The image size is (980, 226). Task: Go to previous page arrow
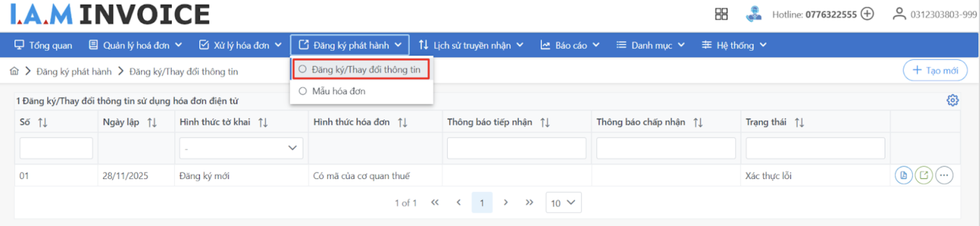[x=458, y=202]
